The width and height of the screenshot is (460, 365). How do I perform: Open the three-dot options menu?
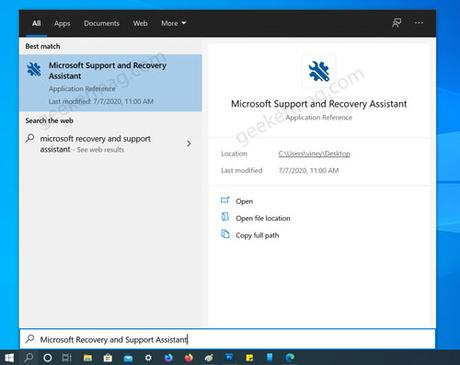click(x=419, y=23)
